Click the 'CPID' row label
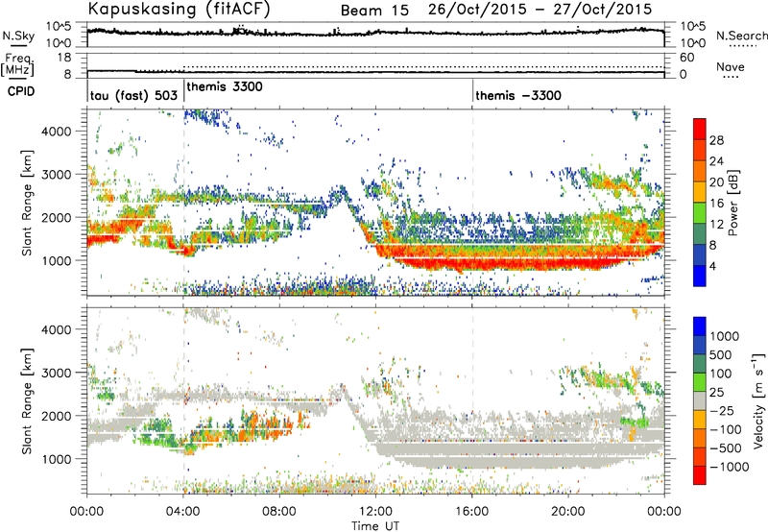The height and width of the screenshot is (532, 768). tap(21, 91)
